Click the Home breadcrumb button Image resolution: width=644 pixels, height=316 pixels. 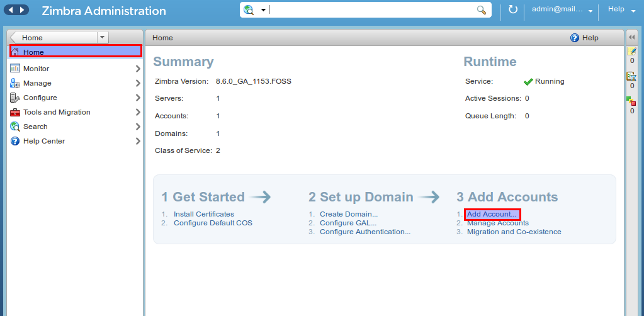coord(54,37)
